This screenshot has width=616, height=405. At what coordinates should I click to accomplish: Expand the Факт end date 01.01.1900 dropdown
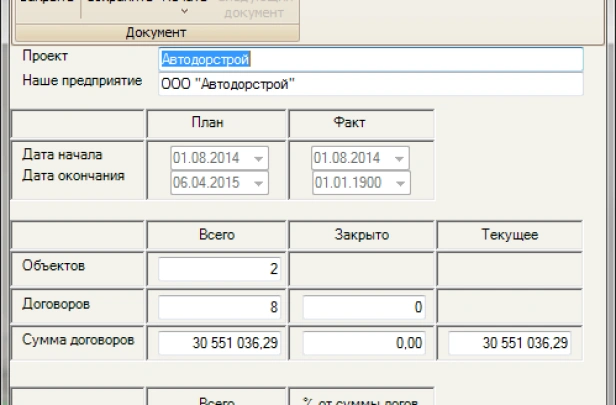pos(400,182)
